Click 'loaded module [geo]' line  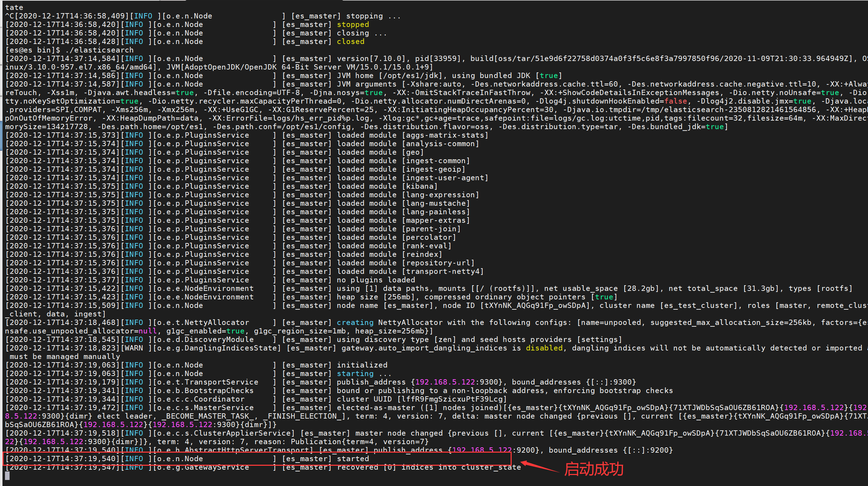(380, 152)
